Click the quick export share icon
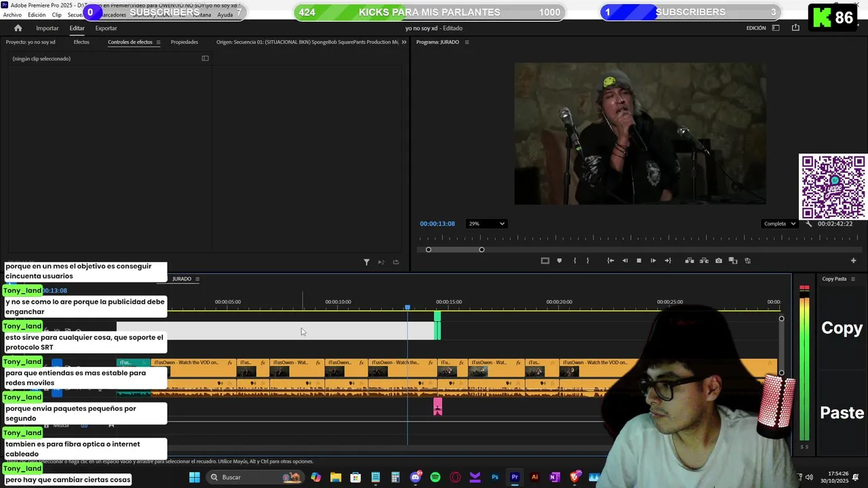The width and height of the screenshot is (868, 488). tap(795, 28)
